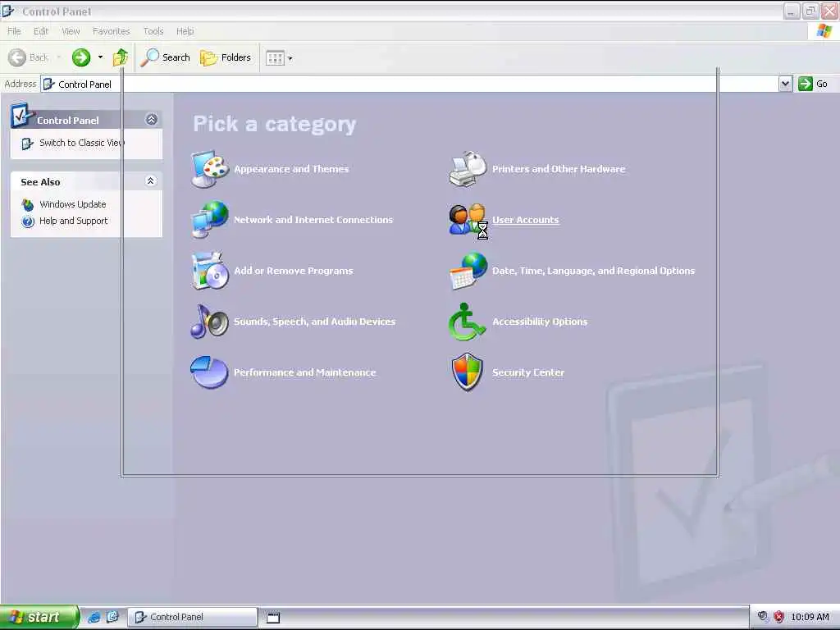Click the gray tray icon beside the shield
The width and height of the screenshot is (840, 630).
pyautogui.click(x=762, y=616)
